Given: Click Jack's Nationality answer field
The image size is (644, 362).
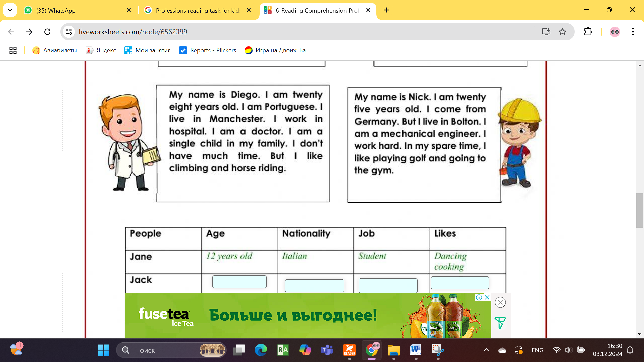Looking at the screenshot, I should (x=314, y=286).
